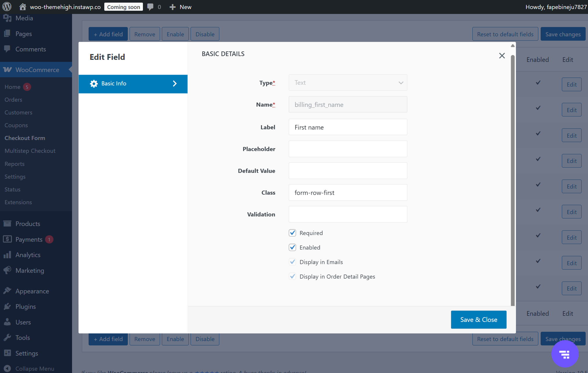This screenshot has width=588, height=373.
Task: Click the gear icon beside Basic Info
Action: click(94, 84)
